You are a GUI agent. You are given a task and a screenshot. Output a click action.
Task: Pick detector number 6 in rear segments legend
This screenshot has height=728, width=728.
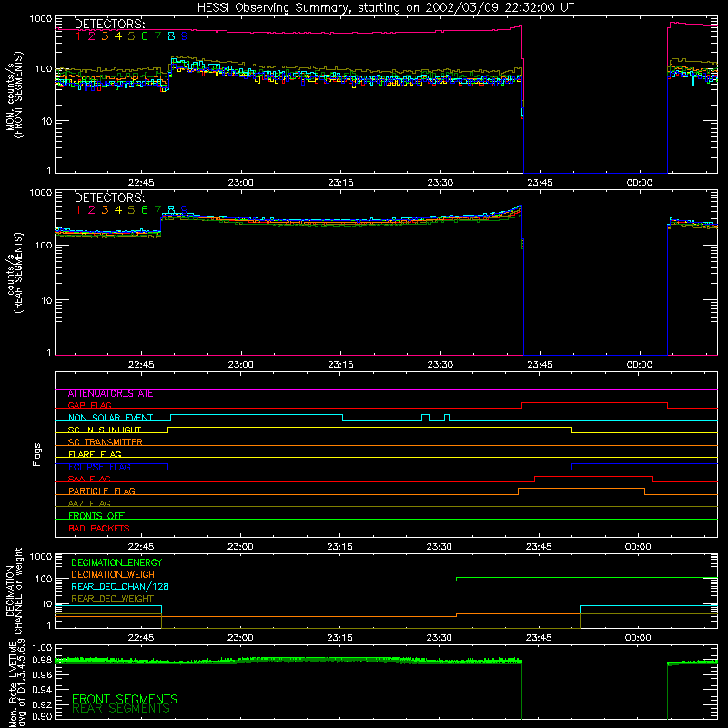145,210
